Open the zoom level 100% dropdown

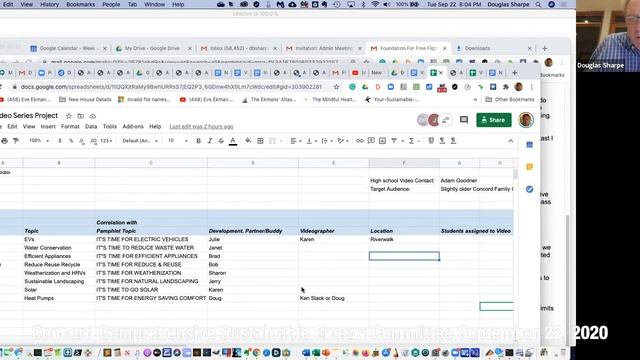coord(39,141)
